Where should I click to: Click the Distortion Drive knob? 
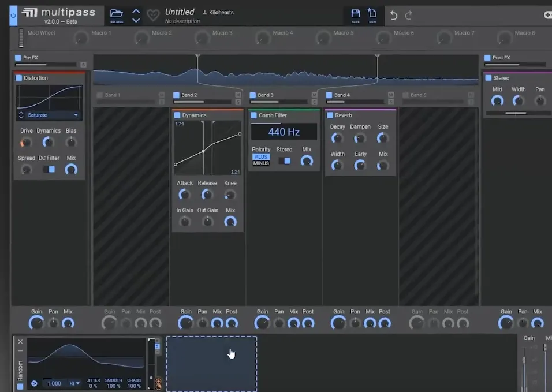(x=26, y=142)
